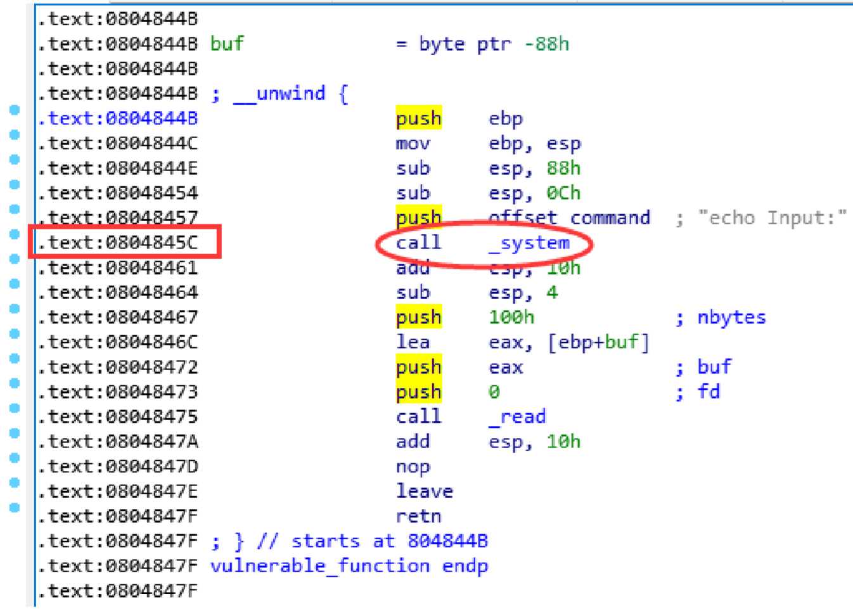
Task: Click the "; buf" comment after push eax
Action: pyautogui.click(x=703, y=367)
